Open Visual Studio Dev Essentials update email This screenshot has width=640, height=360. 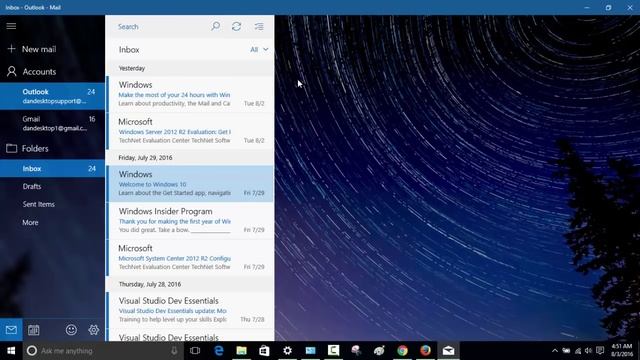click(x=190, y=310)
